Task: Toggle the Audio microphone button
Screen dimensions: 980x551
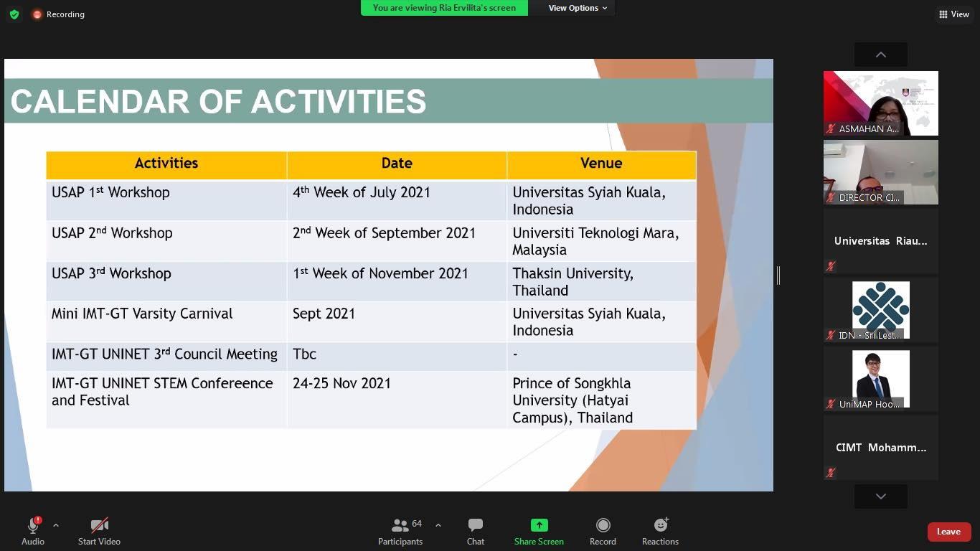Action: pos(33,532)
